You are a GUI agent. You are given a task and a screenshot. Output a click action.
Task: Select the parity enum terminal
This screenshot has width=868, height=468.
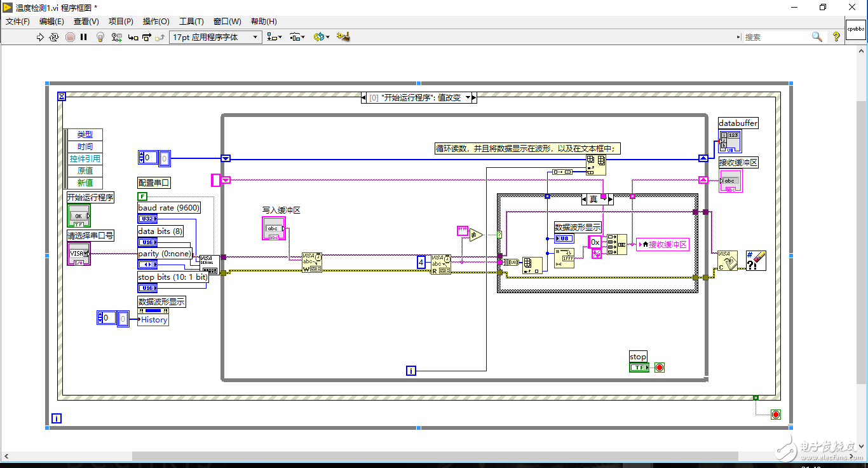(x=147, y=264)
